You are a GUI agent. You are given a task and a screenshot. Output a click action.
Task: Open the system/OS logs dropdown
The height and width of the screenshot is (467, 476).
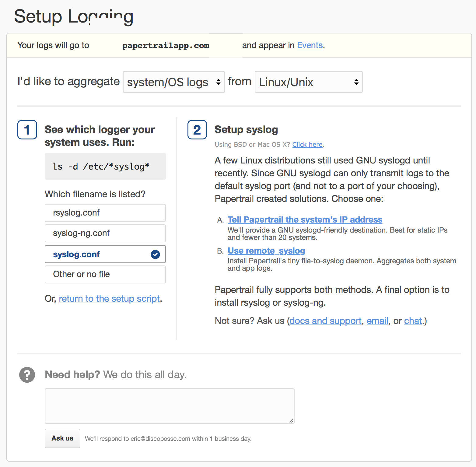pyautogui.click(x=173, y=82)
